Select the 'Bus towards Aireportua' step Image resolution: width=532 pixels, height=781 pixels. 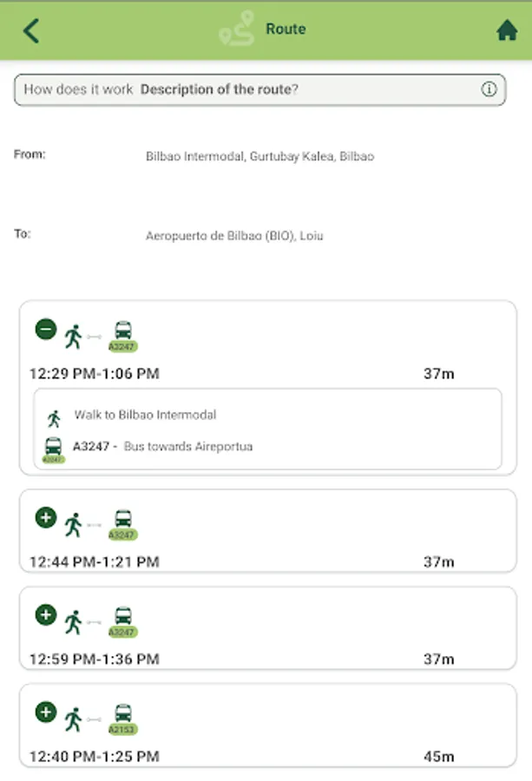click(x=187, y=447)
